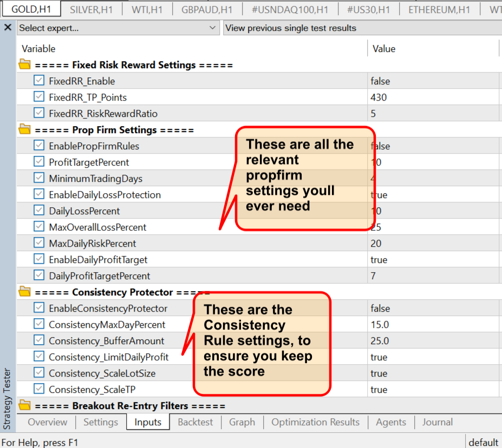502x448 pixels.
Task: Click the Strategy Tester vertical panel label
Action: (6, 398)
